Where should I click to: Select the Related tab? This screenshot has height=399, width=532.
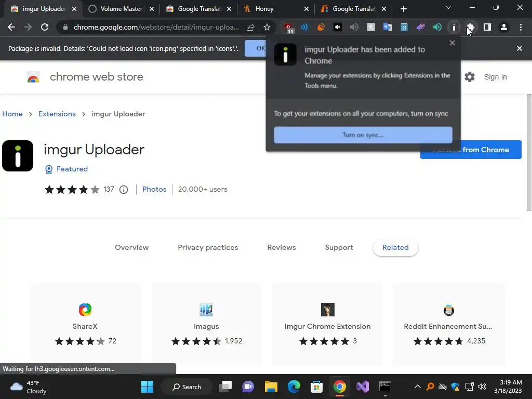[x=395, y=247]
